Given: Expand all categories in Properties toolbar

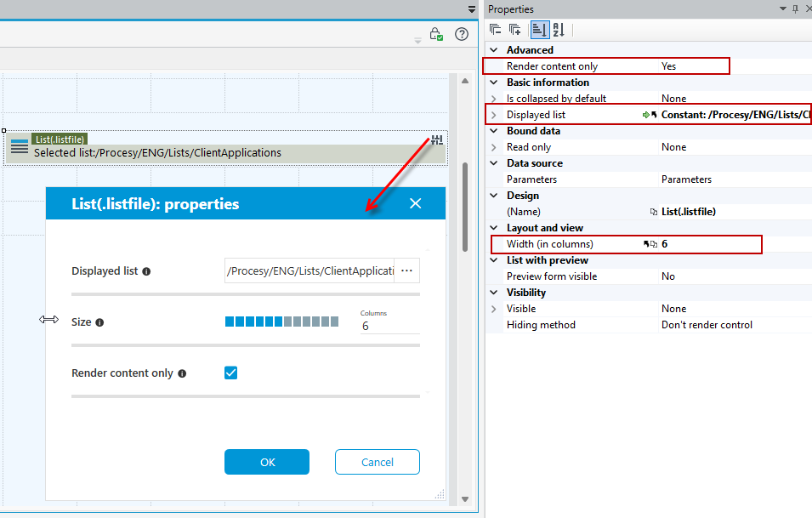Looking at the screenshot, I should (514, 30).
